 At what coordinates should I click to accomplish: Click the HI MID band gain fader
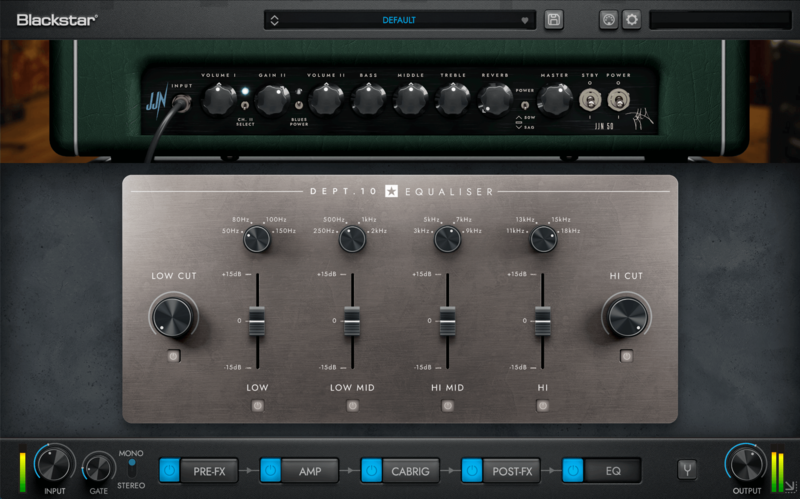pos(447,321)
